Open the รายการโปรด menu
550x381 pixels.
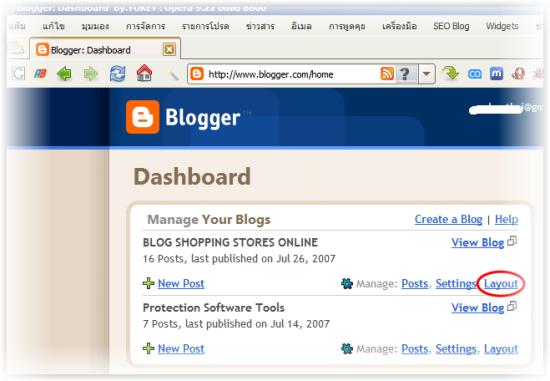(x=206, y=26)
